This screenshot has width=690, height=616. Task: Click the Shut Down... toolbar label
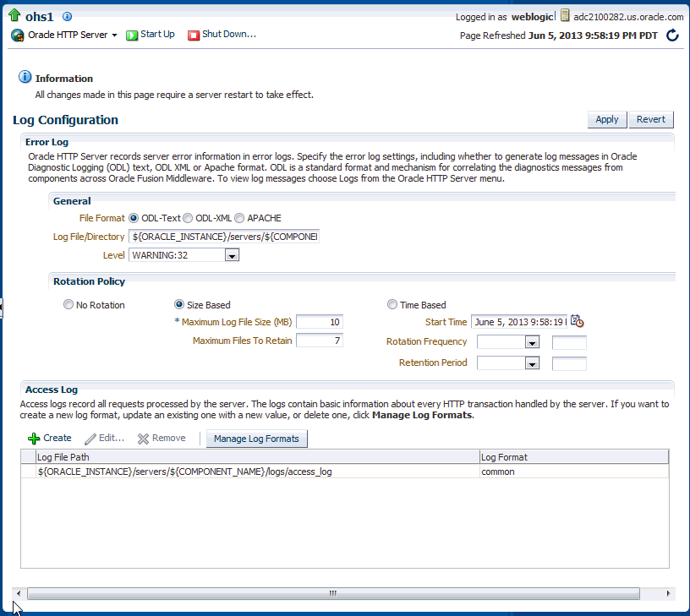[229, 35]
